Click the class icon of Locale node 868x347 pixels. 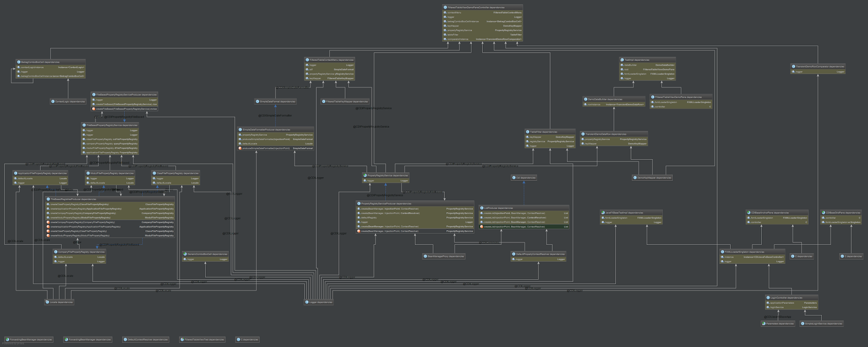[x=47, y=302]
